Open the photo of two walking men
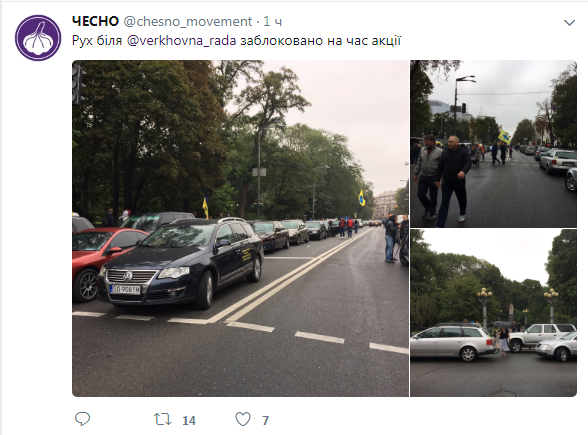 493,144
